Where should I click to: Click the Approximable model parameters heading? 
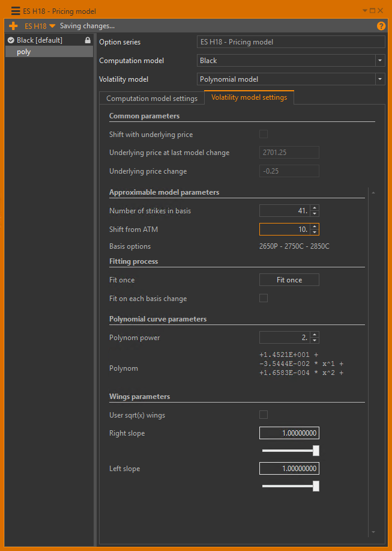164,192
